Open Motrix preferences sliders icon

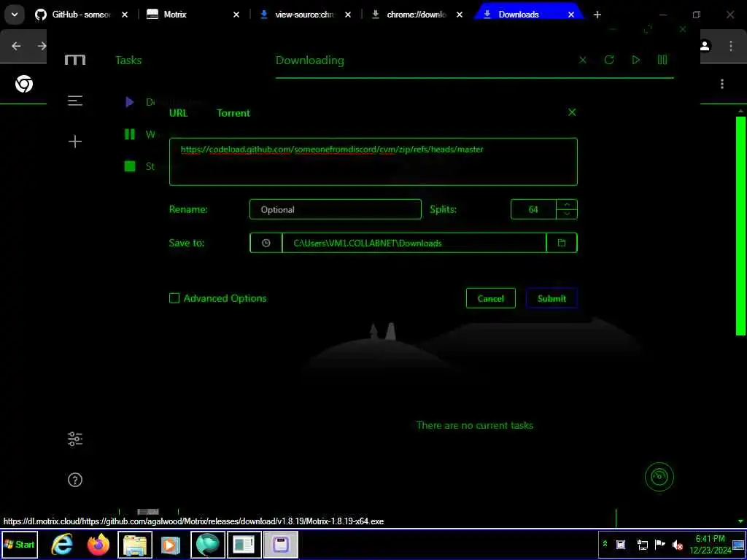click(75, 438)
